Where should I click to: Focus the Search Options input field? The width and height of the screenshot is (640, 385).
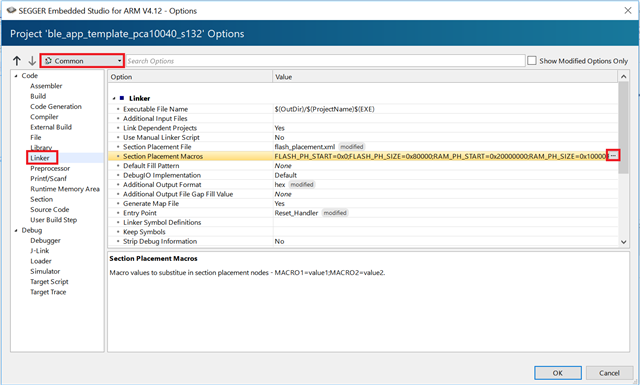click(x=325, y=61)
